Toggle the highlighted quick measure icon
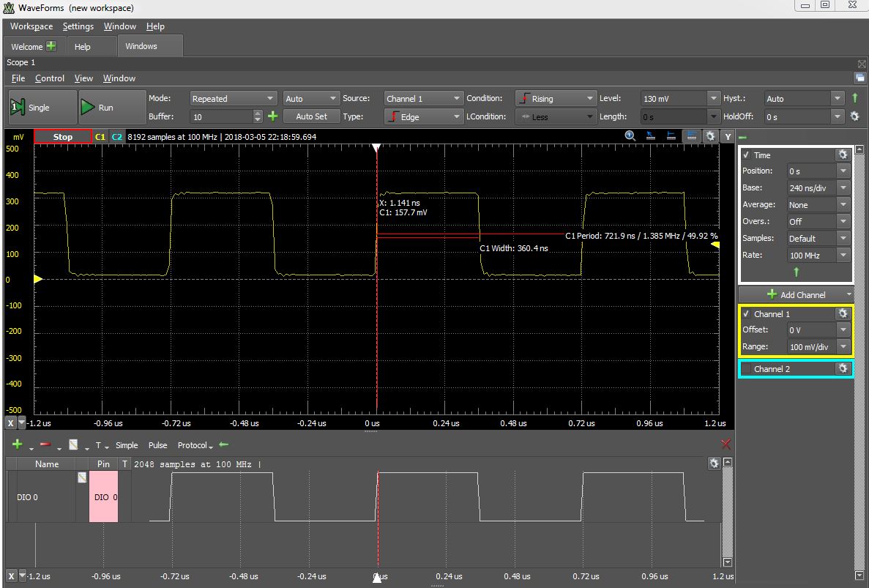 (691, 135)
